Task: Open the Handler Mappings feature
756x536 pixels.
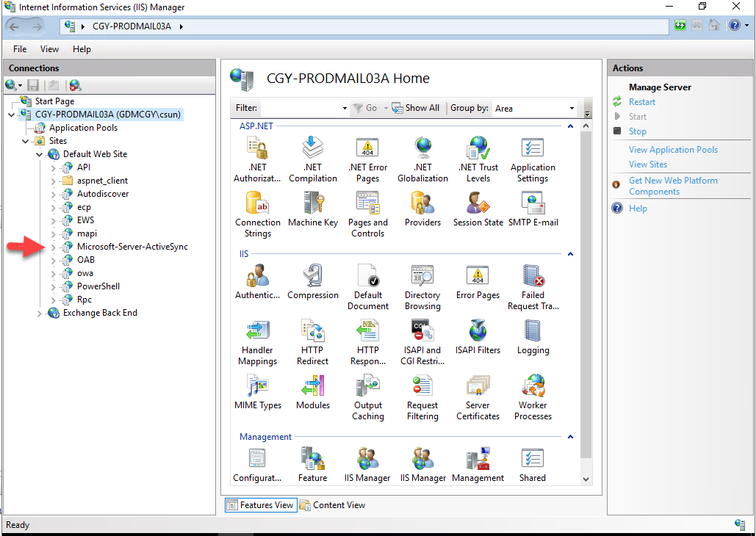Action: coord(257,342)
